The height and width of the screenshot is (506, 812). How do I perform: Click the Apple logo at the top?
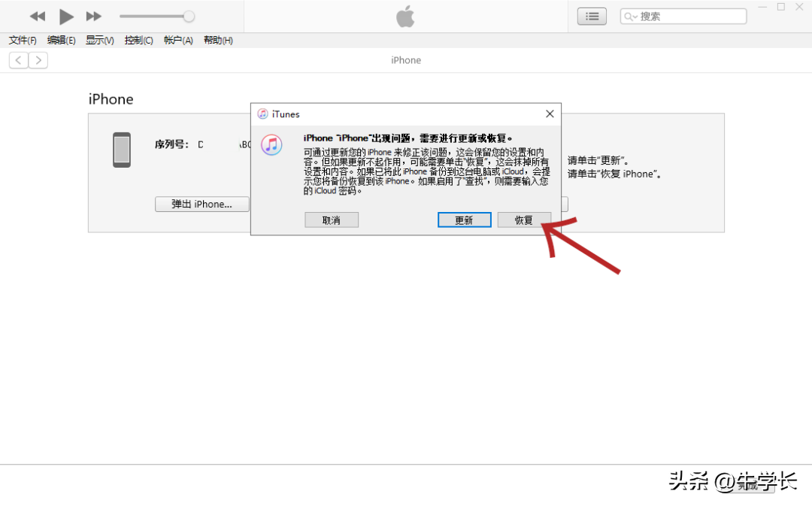[405, 16]
